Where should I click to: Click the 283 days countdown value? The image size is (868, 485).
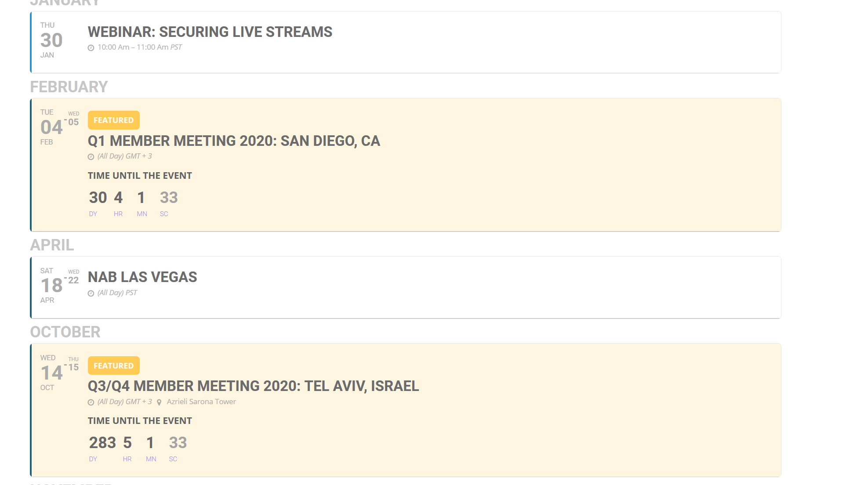(102, 443)
